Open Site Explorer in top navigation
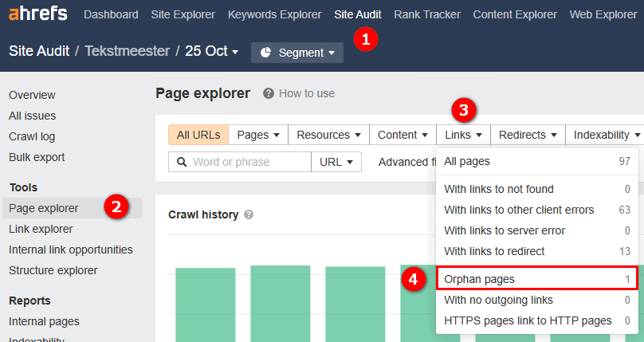 (183, 15)
